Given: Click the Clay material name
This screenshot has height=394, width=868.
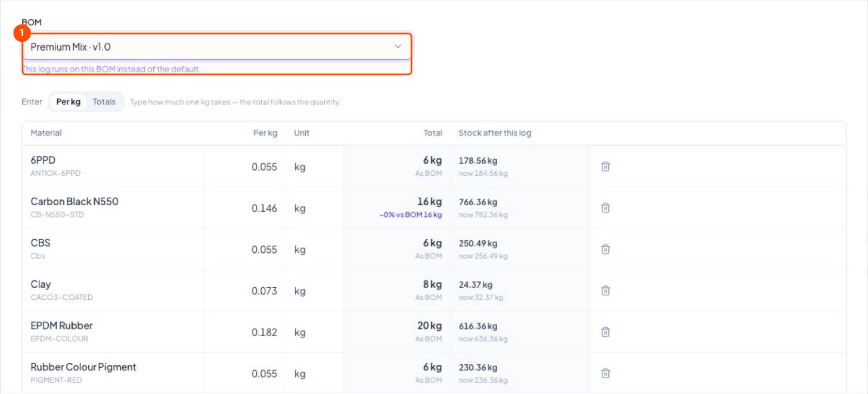Looking at the screenshot, I should click(41, 284).
